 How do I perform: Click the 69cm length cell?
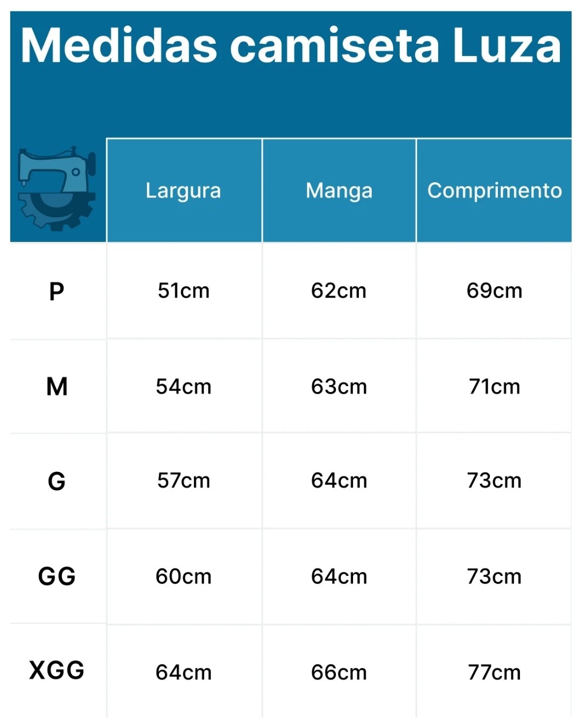point(494,291)
